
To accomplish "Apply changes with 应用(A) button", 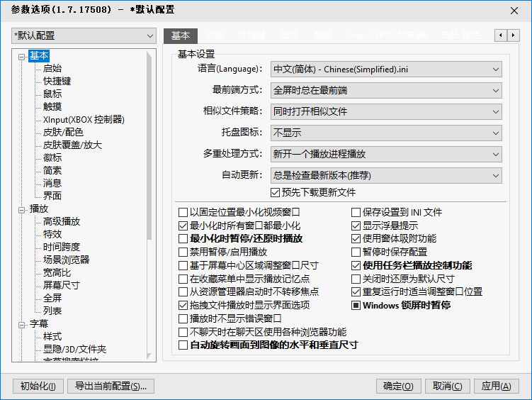I will point(496,387).
